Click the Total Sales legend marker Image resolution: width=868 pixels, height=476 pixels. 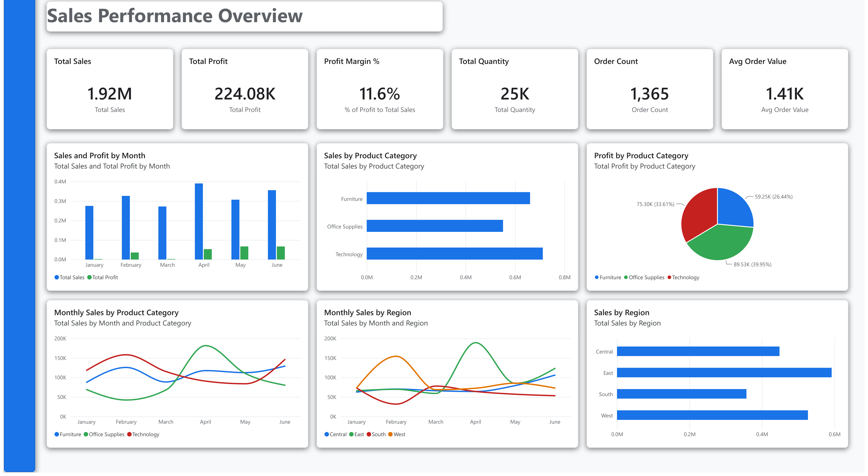pyautogui.click(x=57, y=278)
